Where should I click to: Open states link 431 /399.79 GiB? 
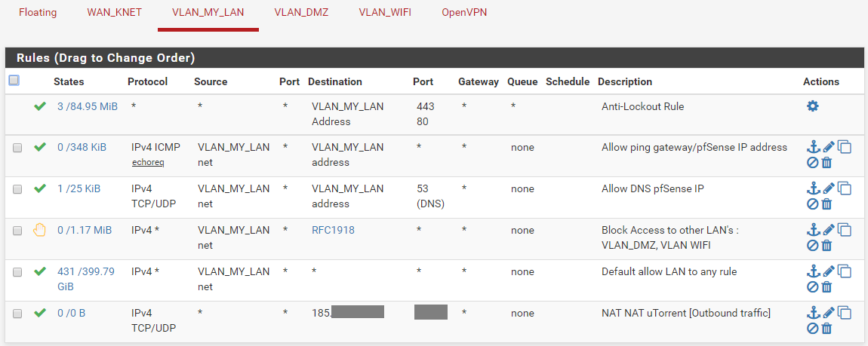click(x=86, y=279)
